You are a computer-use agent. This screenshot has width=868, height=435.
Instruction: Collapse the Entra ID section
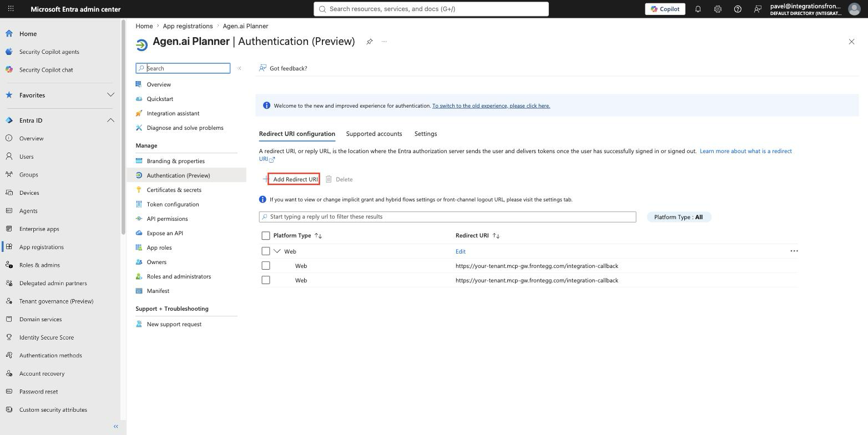[110, 120]
